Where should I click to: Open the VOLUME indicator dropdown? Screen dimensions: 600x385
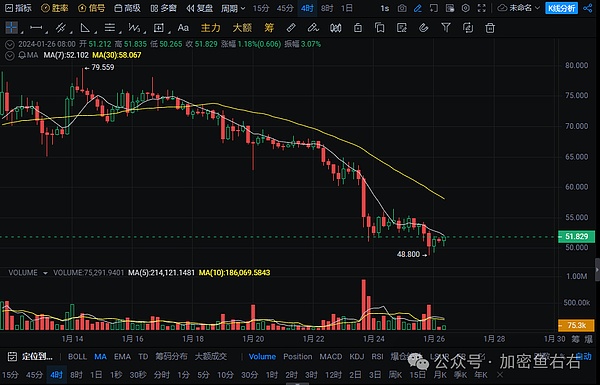pos(45,273)
